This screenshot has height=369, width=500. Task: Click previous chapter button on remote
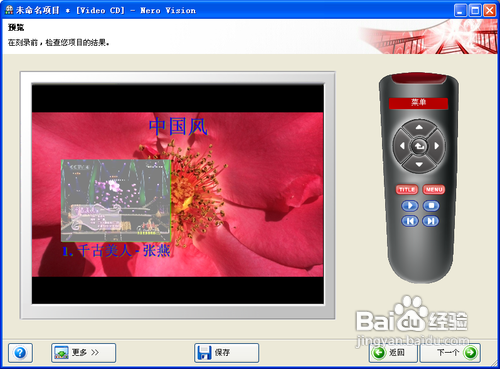pos(410,221)
